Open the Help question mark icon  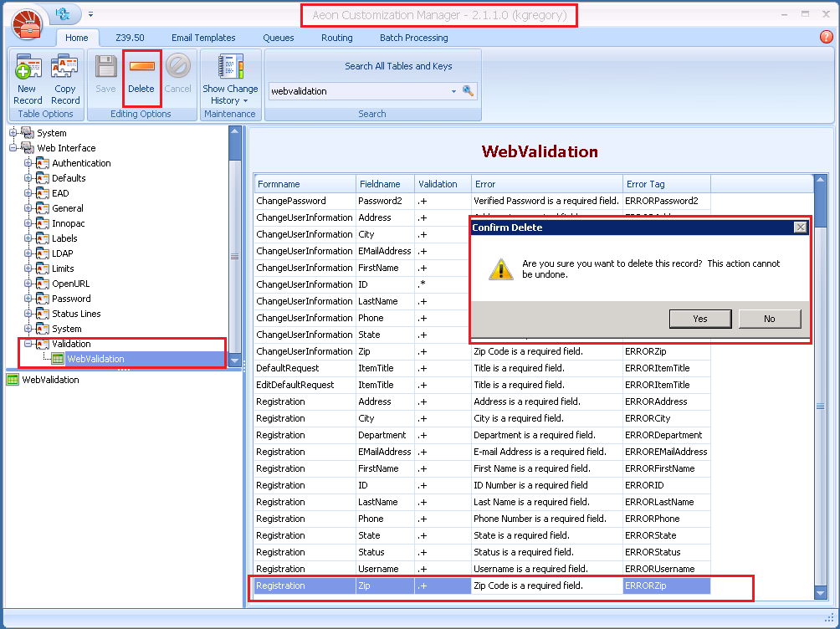click(826, 37)
